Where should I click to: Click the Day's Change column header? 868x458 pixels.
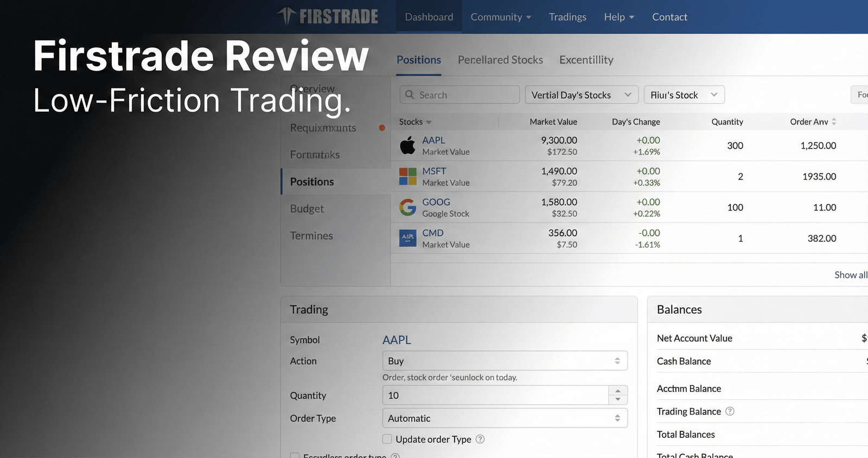point(636,122)
